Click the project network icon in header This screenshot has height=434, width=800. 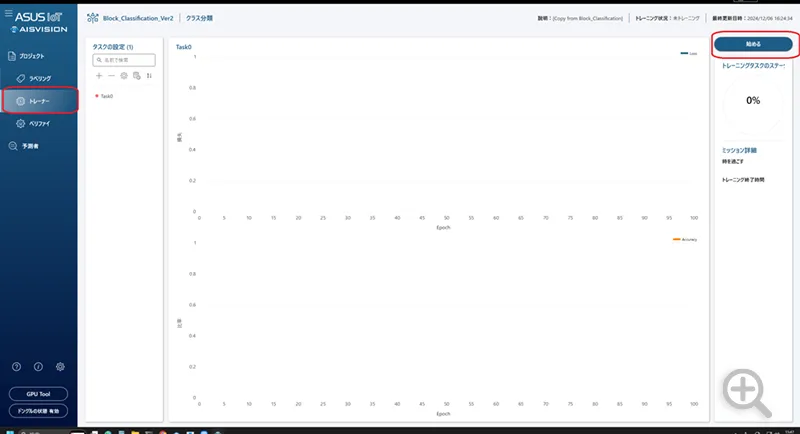[92, 18]
